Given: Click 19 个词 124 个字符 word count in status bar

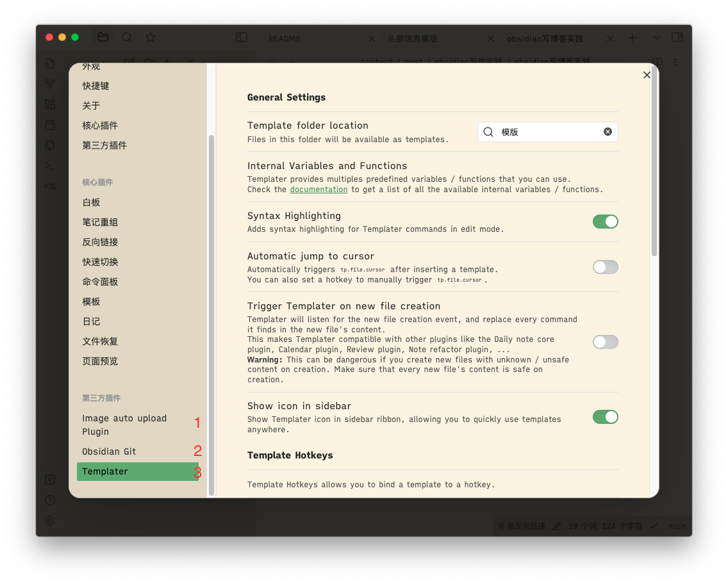Looking at the screenshot, I should (x=605, y=526).
